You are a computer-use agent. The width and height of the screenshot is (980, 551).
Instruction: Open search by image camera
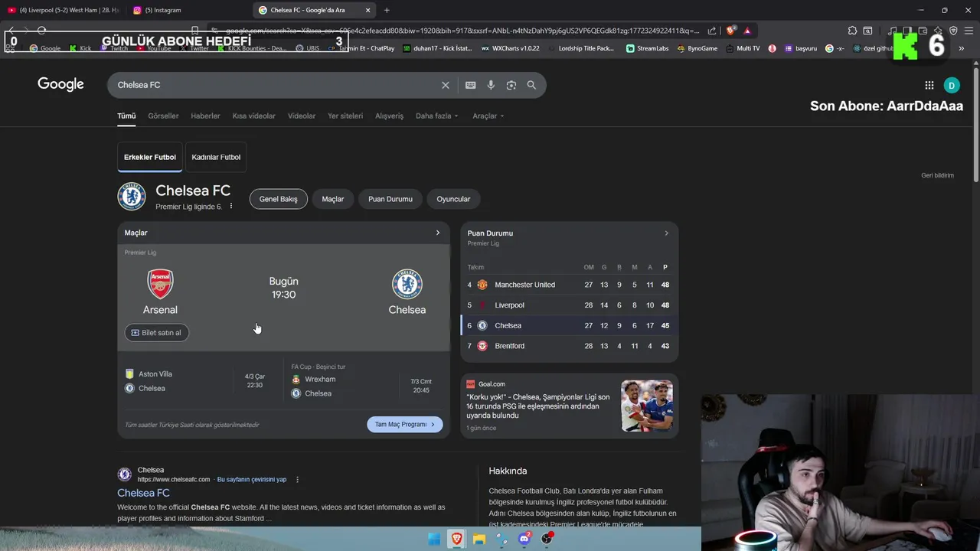coord(511,85)
